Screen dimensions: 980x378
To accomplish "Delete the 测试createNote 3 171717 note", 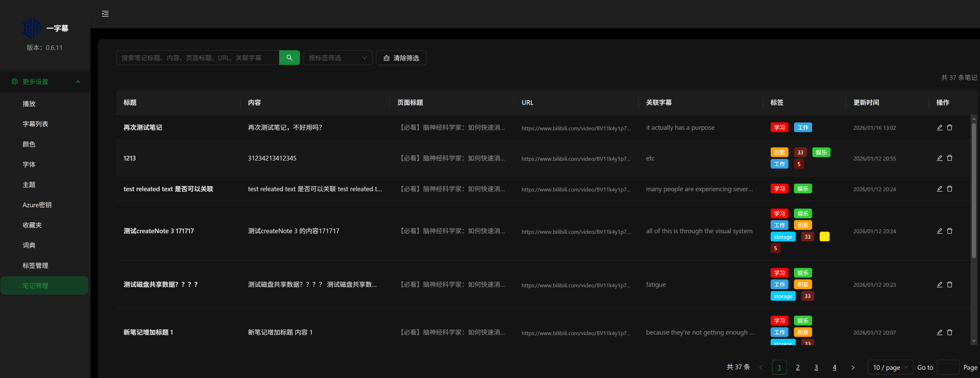I will 949,231.
